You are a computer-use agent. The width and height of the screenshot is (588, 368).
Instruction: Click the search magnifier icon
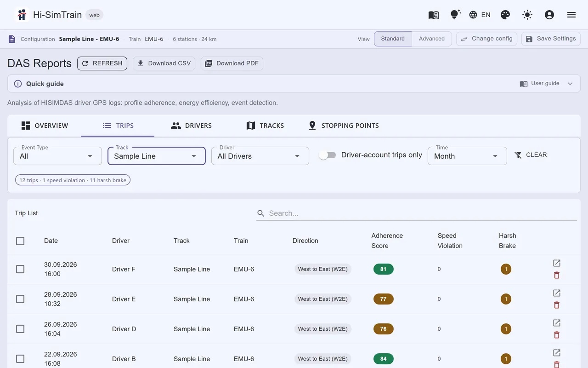(261, 213)
